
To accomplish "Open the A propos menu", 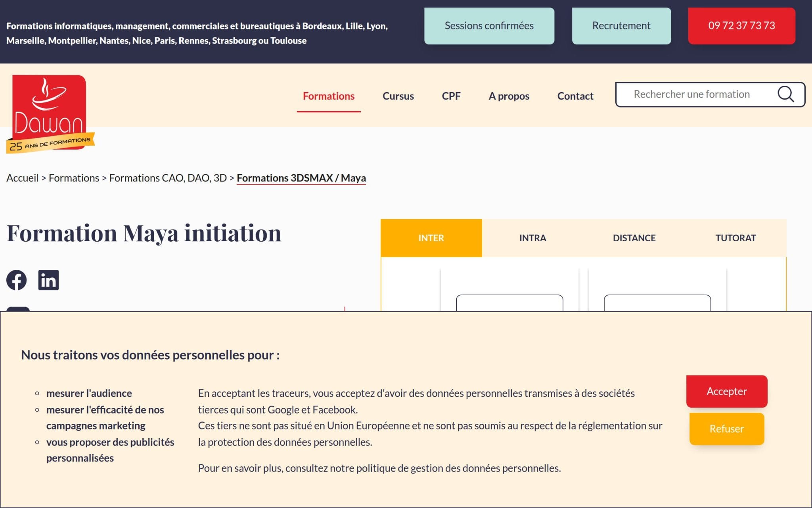I will [509, 96].
